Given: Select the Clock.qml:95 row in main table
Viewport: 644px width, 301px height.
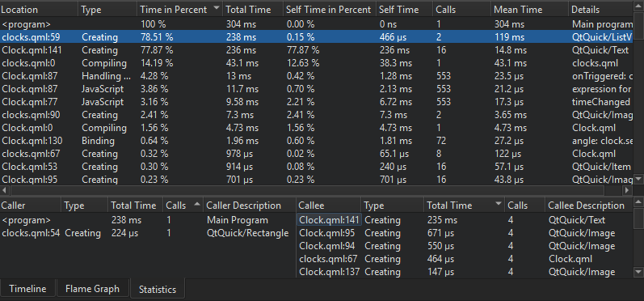Looking at the screenshot, I should point(317,180).
